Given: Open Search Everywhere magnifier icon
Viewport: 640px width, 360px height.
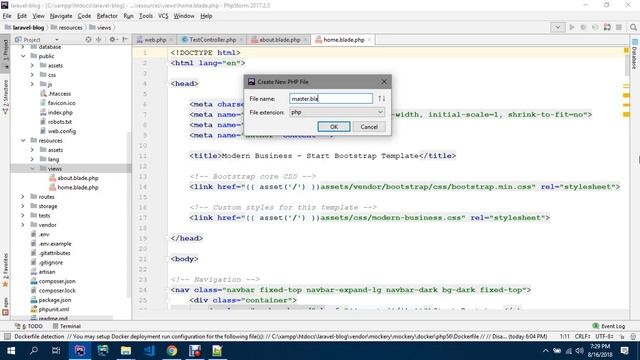Looking at the screenshot, I should point(633,27).
